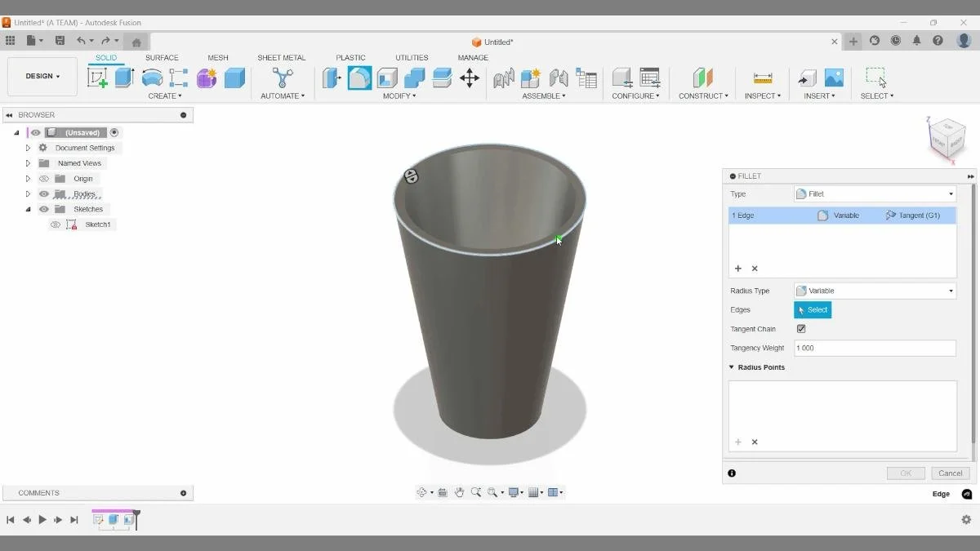This screenshot has width=980, height=551.
Task: Toggle Sketch1 visibility in the browser
Action: coord(55,224)
